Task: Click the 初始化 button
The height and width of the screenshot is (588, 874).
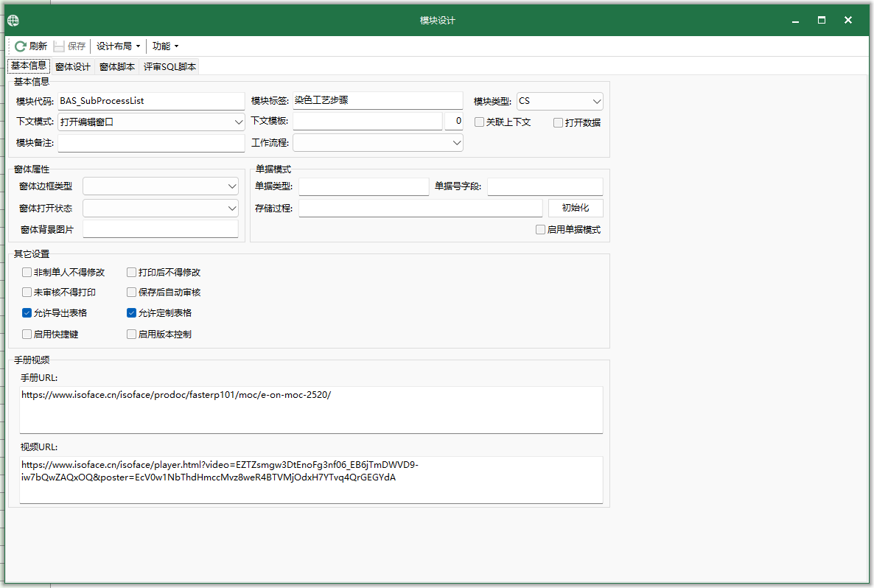Action: tap(576, 209)
